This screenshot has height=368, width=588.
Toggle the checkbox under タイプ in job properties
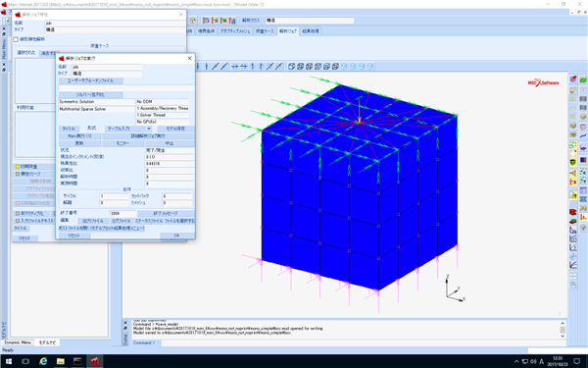[x=16, y=39]
